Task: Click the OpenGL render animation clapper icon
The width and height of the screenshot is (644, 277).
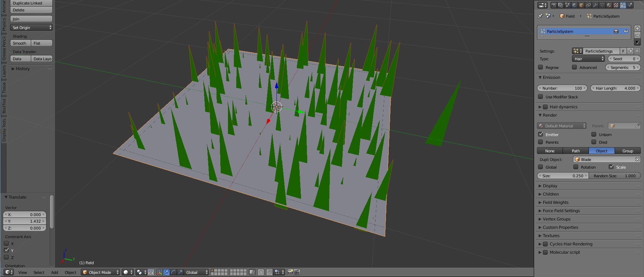Action: click(297, 272)
